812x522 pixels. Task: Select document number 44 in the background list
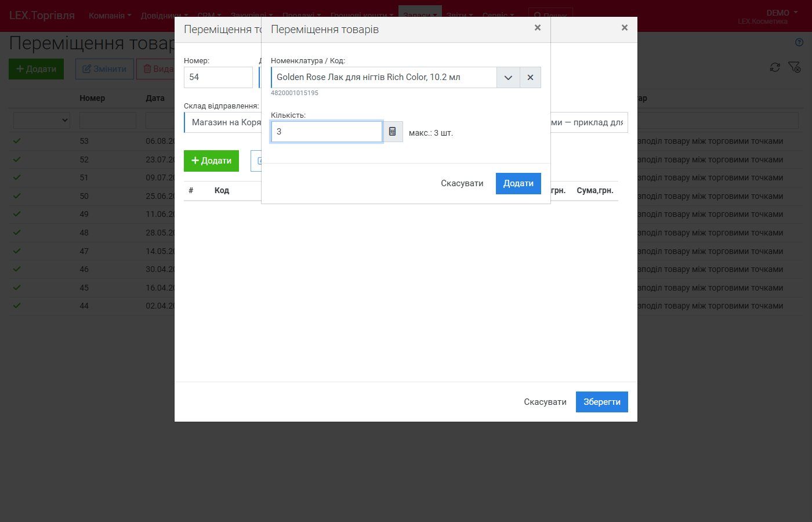click(x=84, y=306)
